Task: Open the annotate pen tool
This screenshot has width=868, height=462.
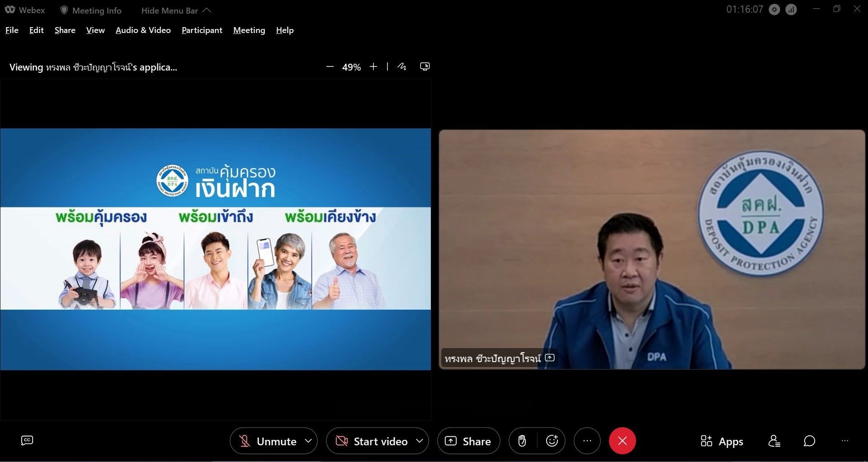Action: [402, 67]
